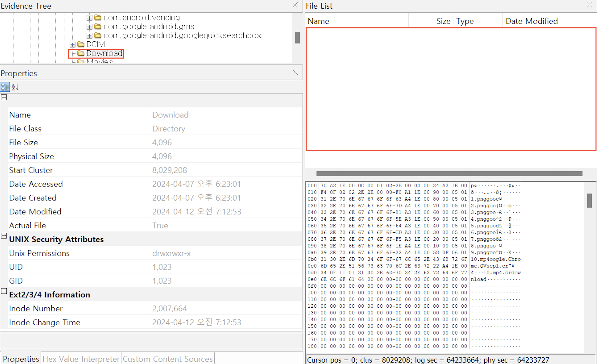Expand the DCIM folder node

coord(72,45)
